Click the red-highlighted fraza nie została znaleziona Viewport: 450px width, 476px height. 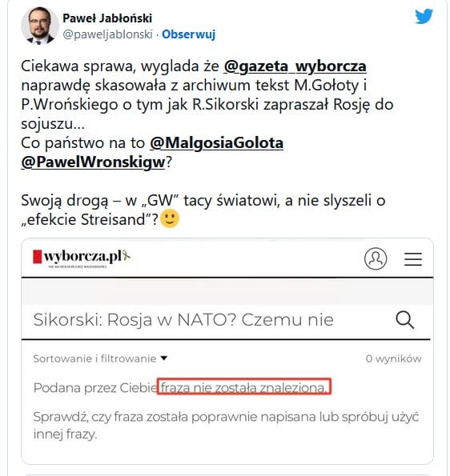(244, 386)
